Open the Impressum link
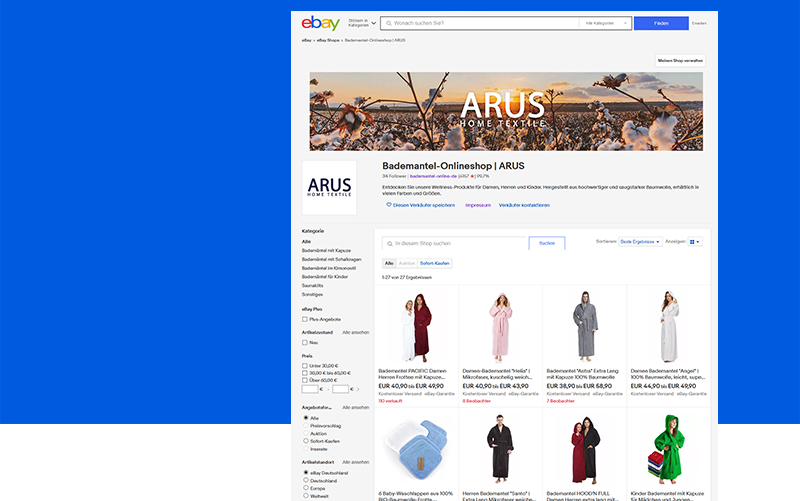Viewport: 800px width, 501px height. click(x=478, y=205)
